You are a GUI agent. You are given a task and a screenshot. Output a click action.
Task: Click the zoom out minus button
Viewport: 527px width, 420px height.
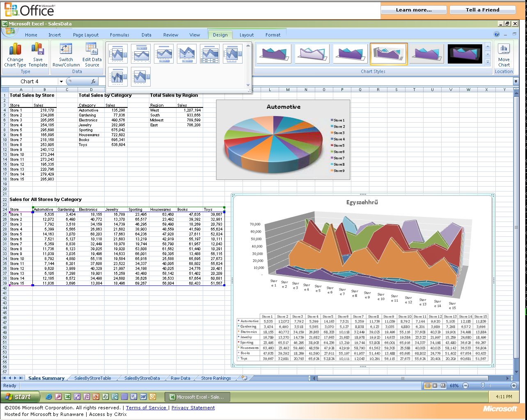tap(465, 386)
